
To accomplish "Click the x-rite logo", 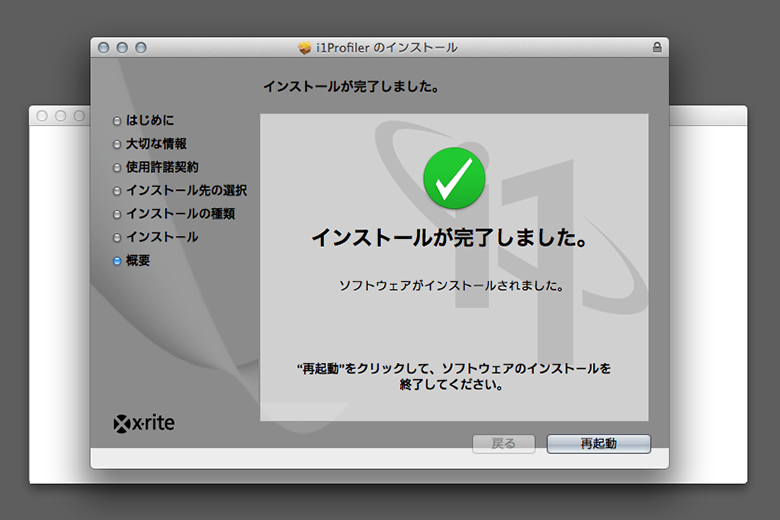I will click(144, 422).
